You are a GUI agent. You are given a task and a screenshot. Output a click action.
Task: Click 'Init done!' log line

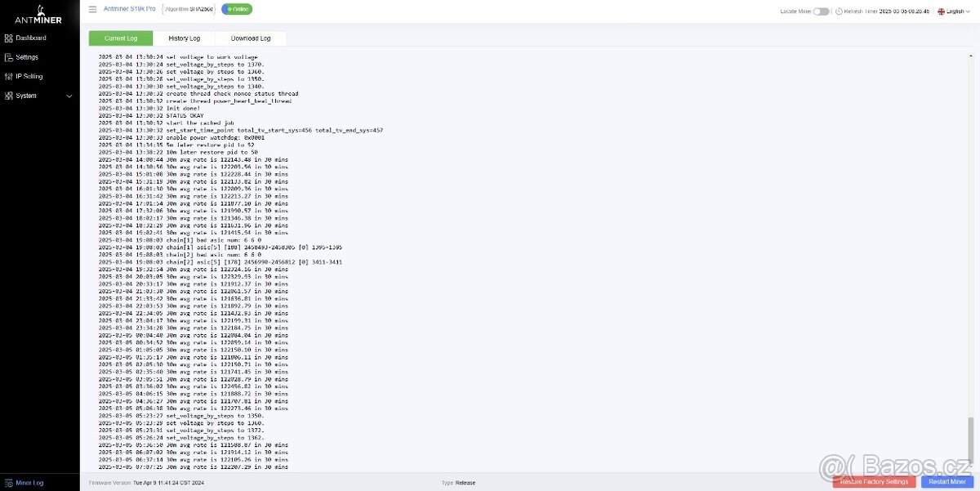pyautogui.click(x=149, y=108)
